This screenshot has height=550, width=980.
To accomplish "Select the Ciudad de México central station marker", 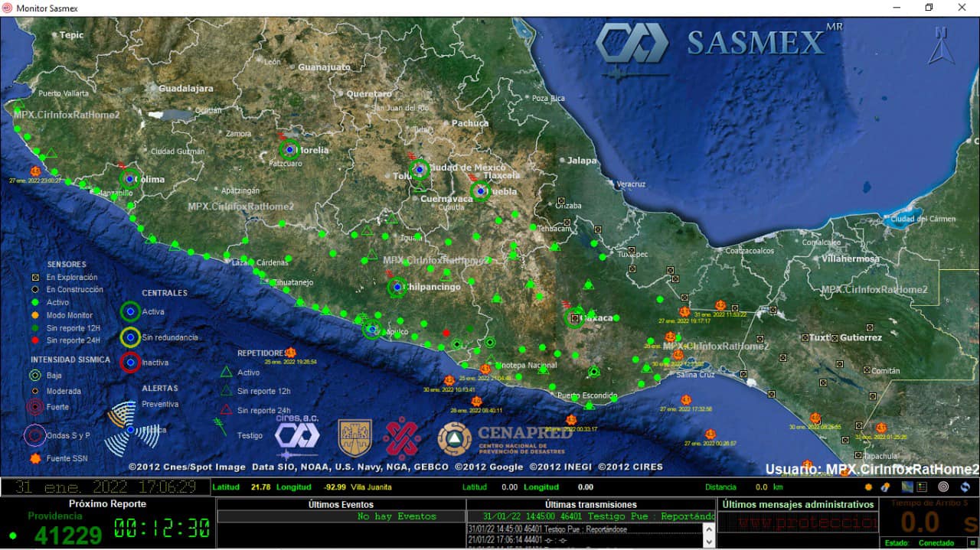I will (x=419, y=169).
